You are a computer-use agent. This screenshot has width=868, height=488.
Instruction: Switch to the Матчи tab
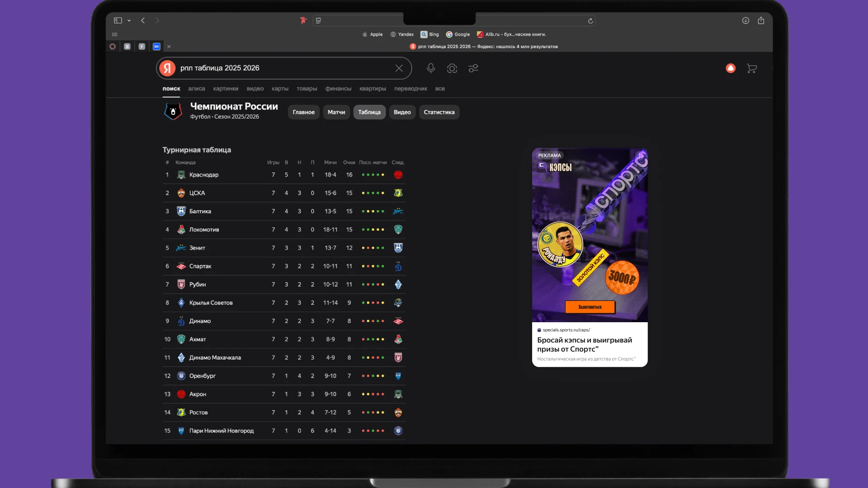[x=336, y=112]
